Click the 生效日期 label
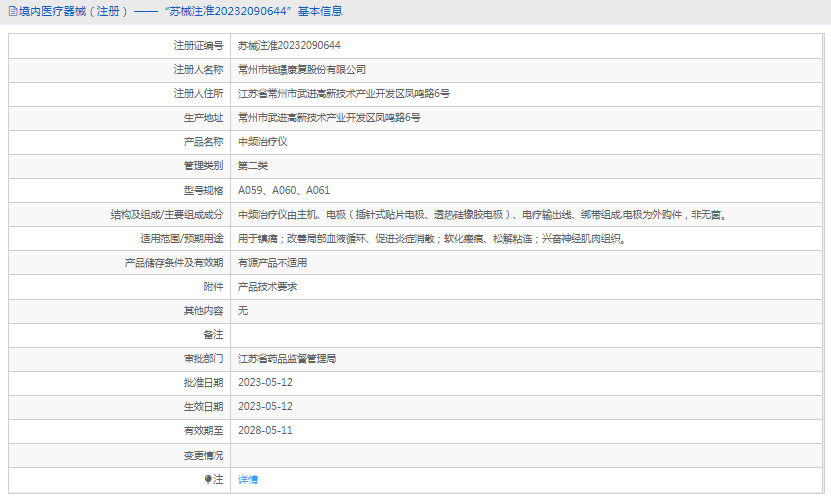Image resolution: width=831 pixels, height=499 pixels. [x=203, y=406]
